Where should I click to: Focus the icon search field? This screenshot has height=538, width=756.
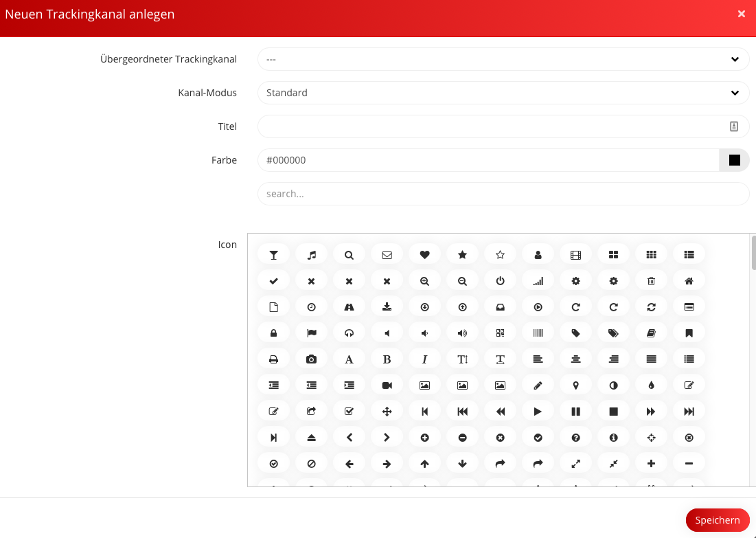click(503, 194)
